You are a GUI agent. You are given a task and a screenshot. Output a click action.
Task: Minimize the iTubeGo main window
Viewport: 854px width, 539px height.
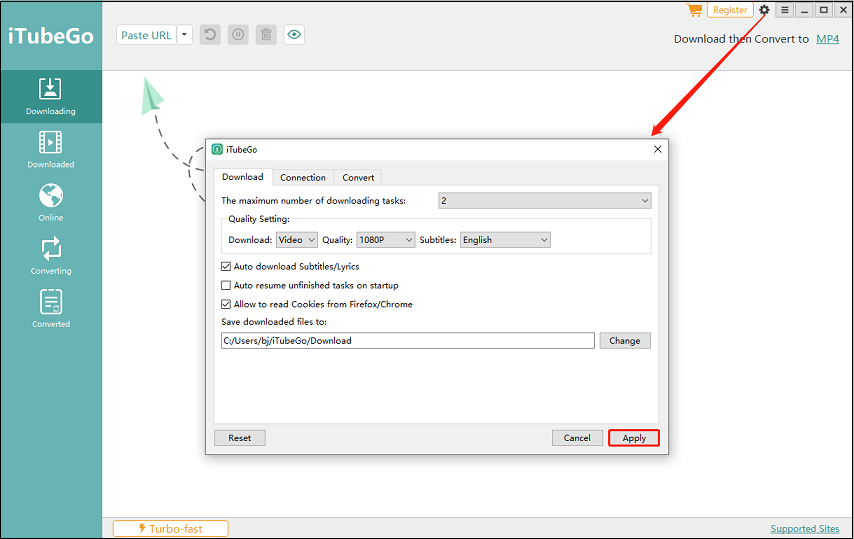[804, 10]
